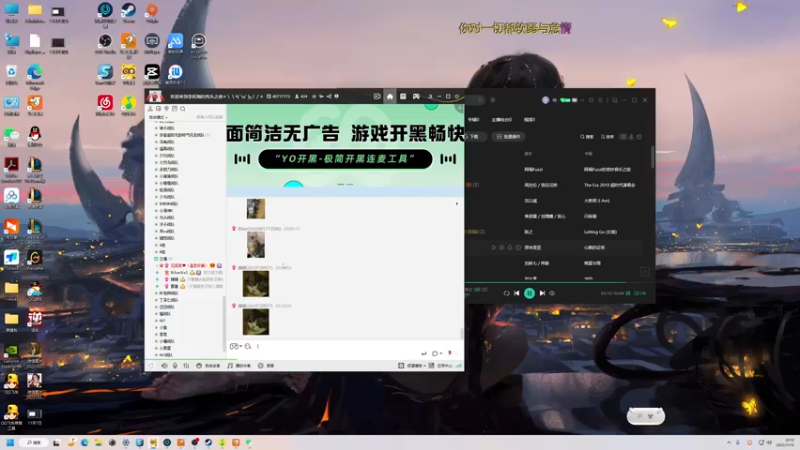Open the last cat image in the chat
The width and height of the screenshot is (800, 450).
pos(256,322)
